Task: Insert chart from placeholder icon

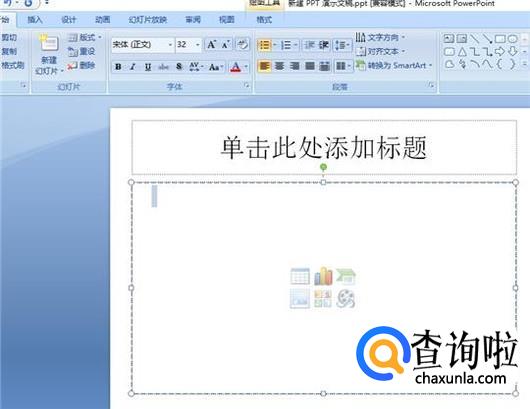Action: (x=323, y=276)
